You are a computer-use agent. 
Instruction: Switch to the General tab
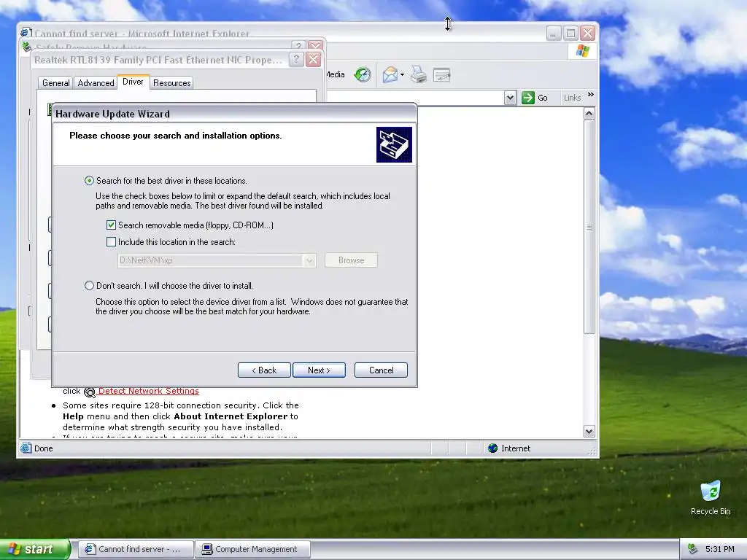pyautogui.click(x=55, y=83)
